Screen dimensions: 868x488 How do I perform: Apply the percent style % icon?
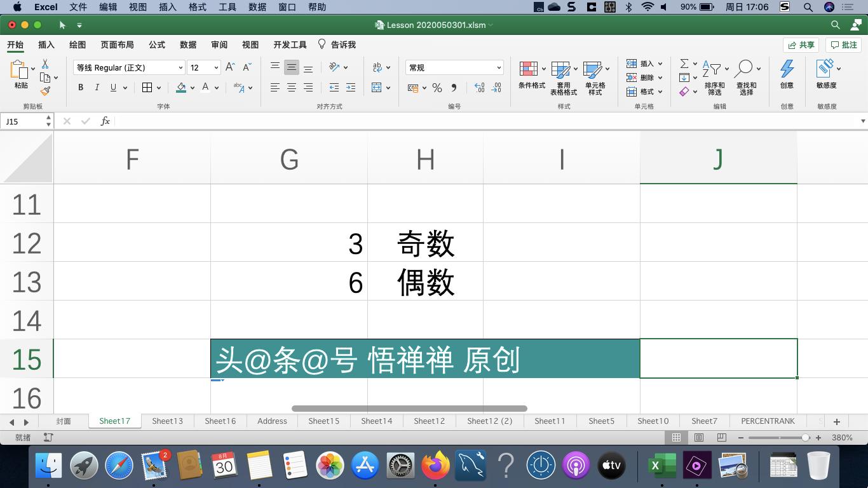tap(437, 88)
